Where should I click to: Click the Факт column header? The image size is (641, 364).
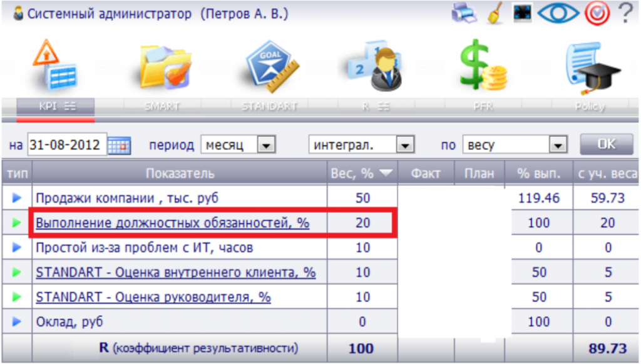point(426,173)
